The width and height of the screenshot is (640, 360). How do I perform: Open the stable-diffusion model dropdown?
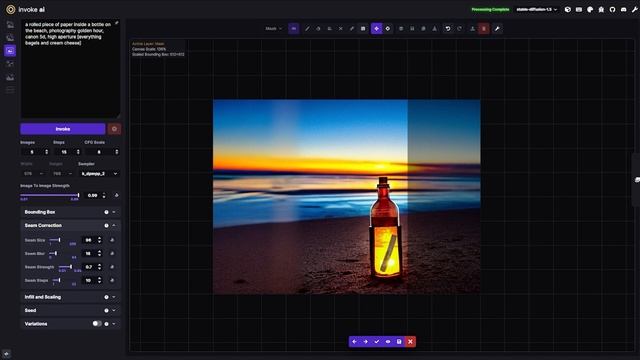tap(537, 9)
